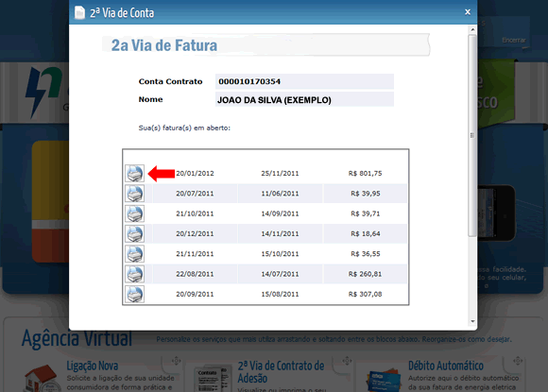Click the due date 20/07/2011
548x392 pixels.
[x=195, y=194]
